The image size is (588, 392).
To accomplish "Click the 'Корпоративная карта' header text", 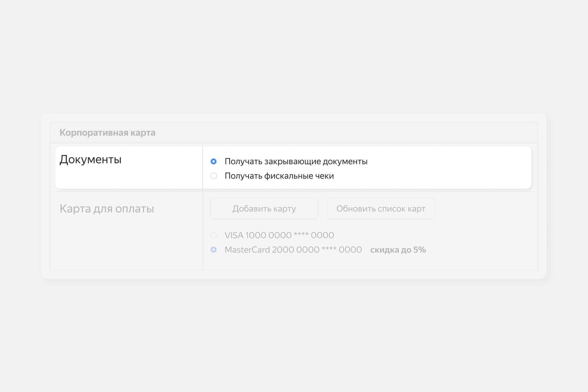I will point(108,133).
